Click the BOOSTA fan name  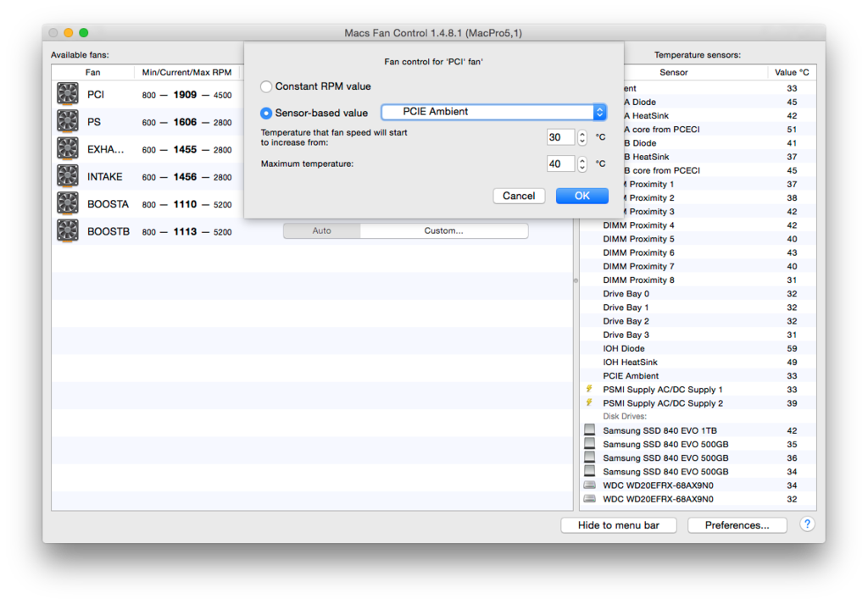click(108, 204)
